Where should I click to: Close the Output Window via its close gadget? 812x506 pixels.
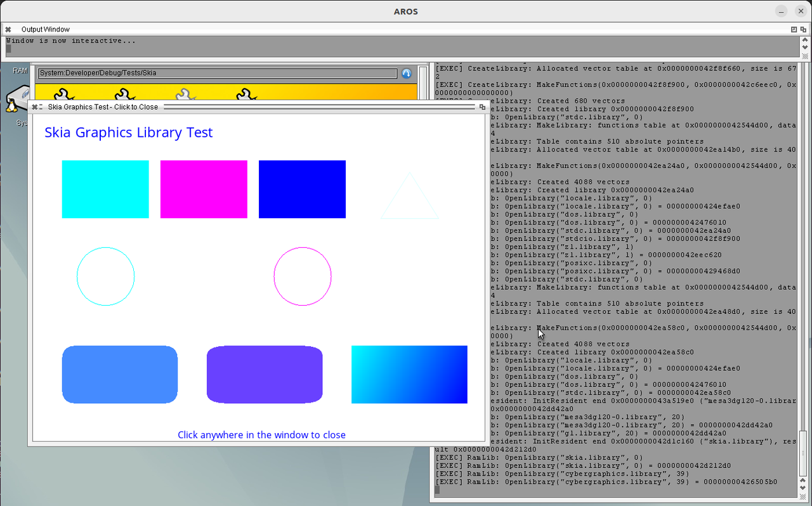8,29
